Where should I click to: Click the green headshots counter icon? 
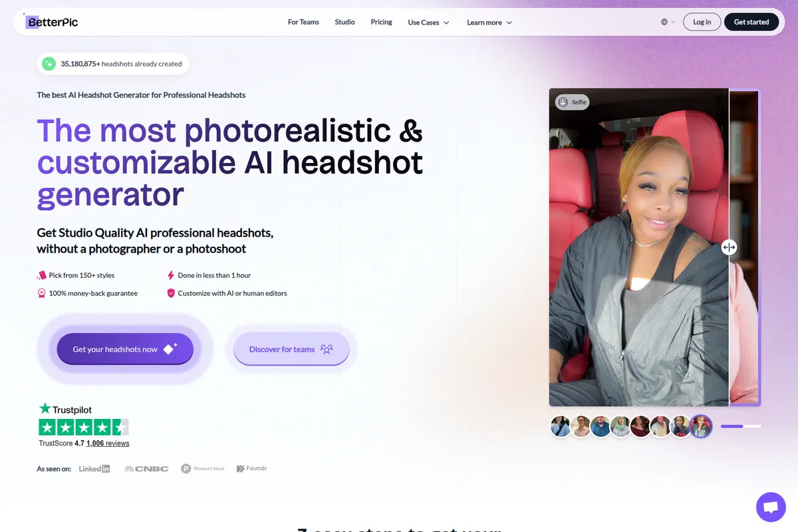[x=49, y=64]
